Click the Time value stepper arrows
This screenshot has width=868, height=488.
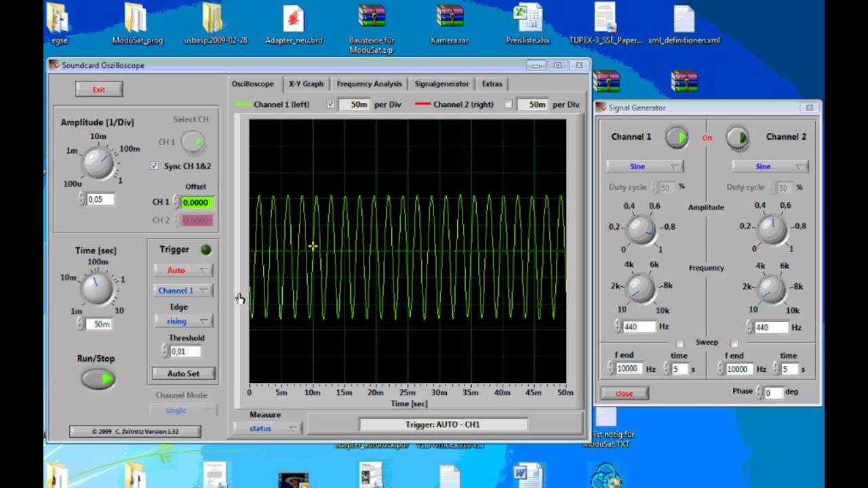81,324
